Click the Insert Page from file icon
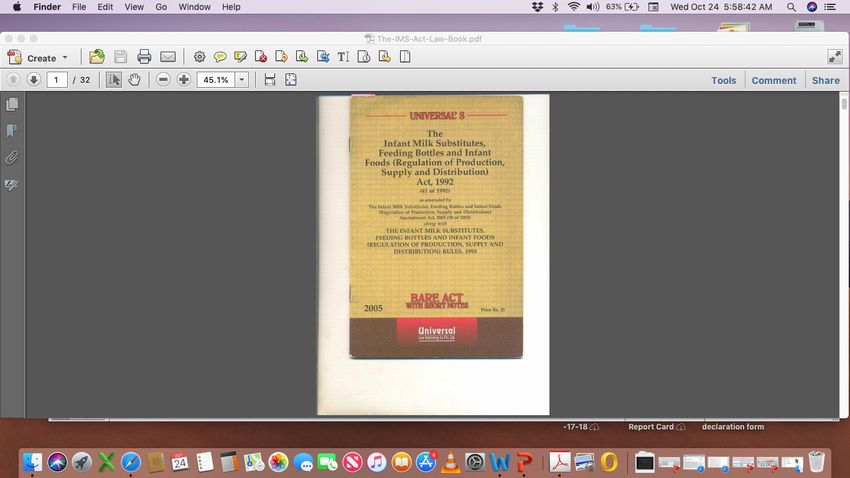 (302, 57)
